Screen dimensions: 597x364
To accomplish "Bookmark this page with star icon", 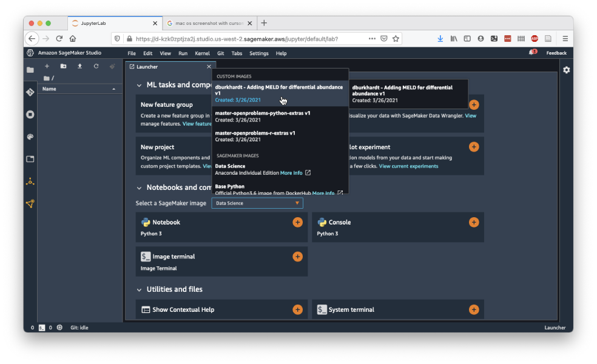I will [396, 38].
